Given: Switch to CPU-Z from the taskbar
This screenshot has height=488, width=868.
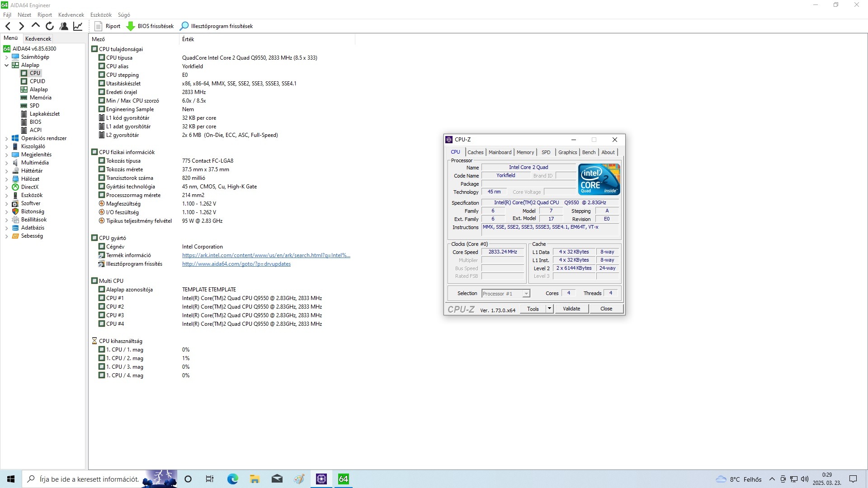Looking at the screenshot, I should (321, 479).
